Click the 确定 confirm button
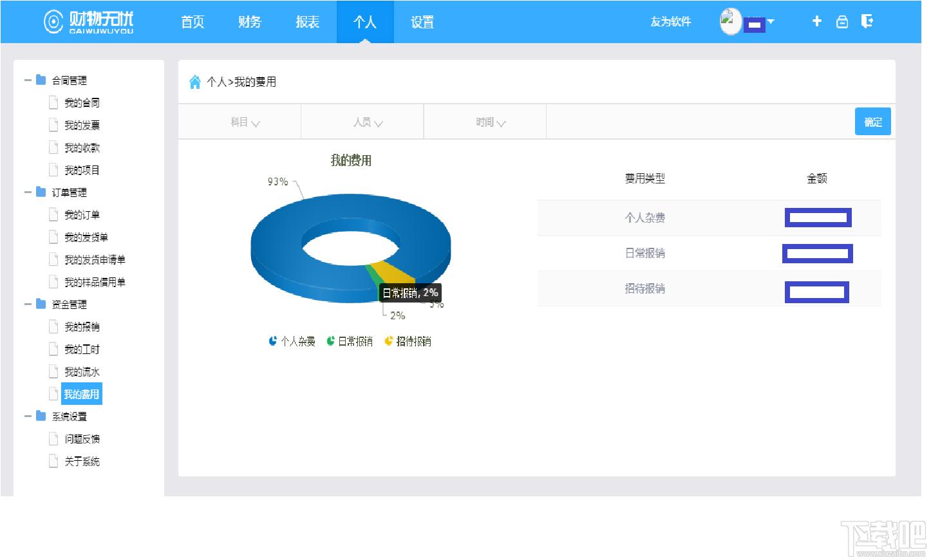Screen dimensions: 931x560 click(x=873, y=122)
